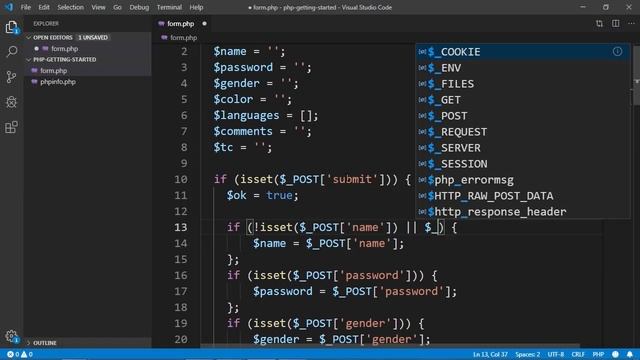Click the warnings count icon in status bar

[x=24, y=354]
